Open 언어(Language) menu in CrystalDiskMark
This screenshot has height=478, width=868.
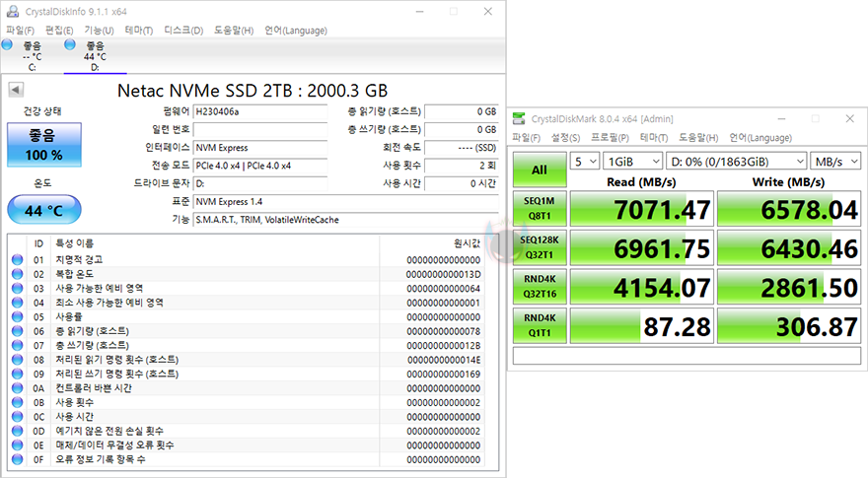tap(760, 138)
